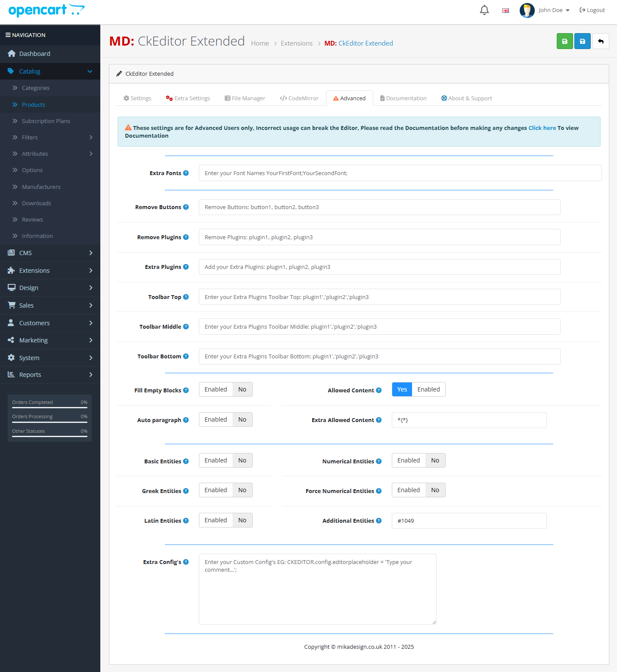The image size is (617, 672).
Task: Switch to the Extra Settings tab
Action: click(188, 98)
